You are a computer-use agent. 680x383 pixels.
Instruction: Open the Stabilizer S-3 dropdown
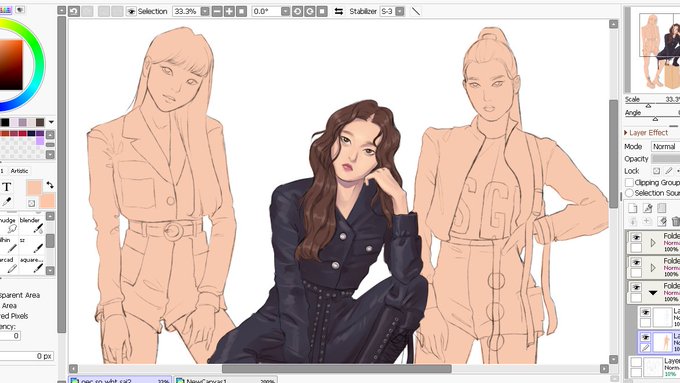pyautogui.click(x=400, y=12)
